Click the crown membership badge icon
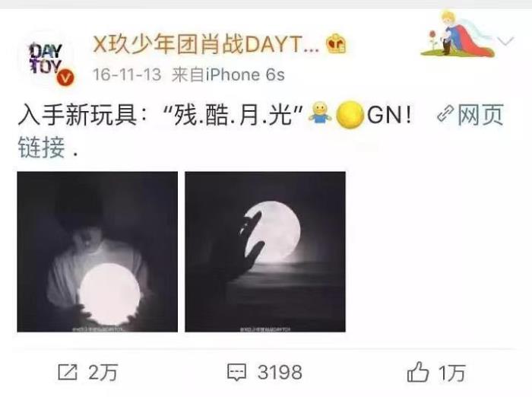Viewport: 532px width, 397px height. click(x=336, y=44)
